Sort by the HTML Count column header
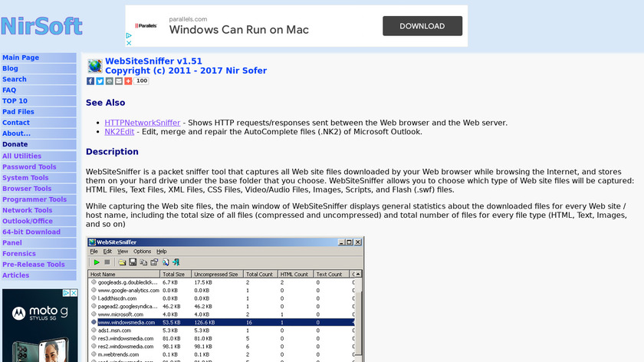Screen dimensions: 644x362 (x=295, y=274)
